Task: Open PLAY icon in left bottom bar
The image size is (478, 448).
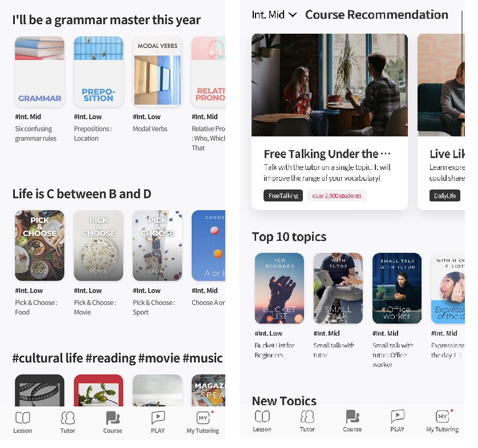Action: 157,422
